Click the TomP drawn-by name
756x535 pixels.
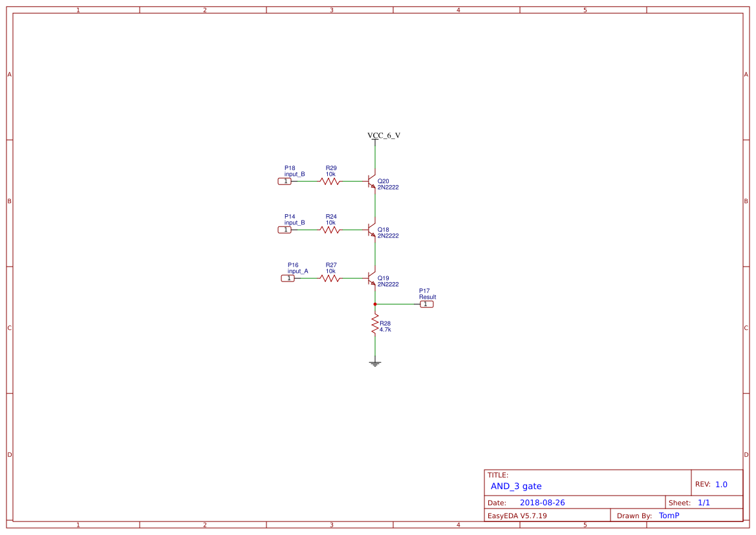670,516
